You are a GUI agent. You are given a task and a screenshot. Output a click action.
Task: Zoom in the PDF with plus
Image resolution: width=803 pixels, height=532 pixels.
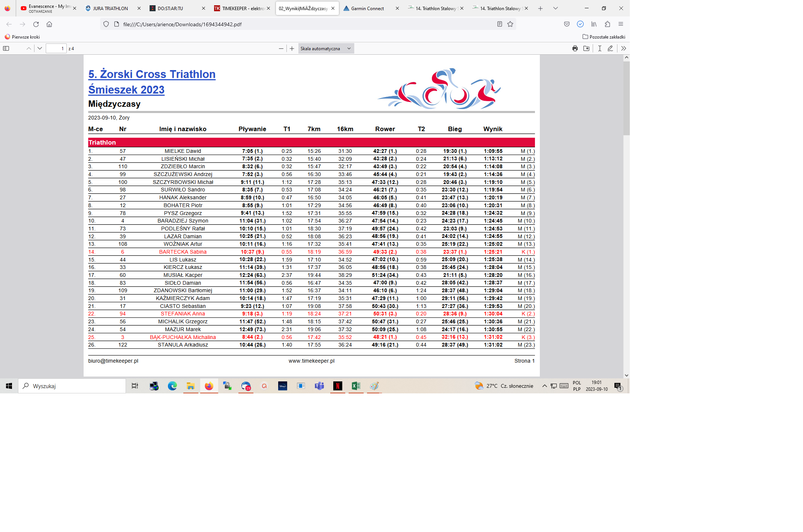pos(292,48)
